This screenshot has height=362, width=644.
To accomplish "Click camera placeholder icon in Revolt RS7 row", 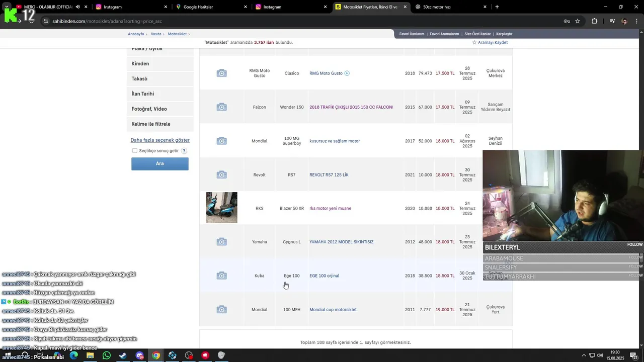I will pos(221,174).
